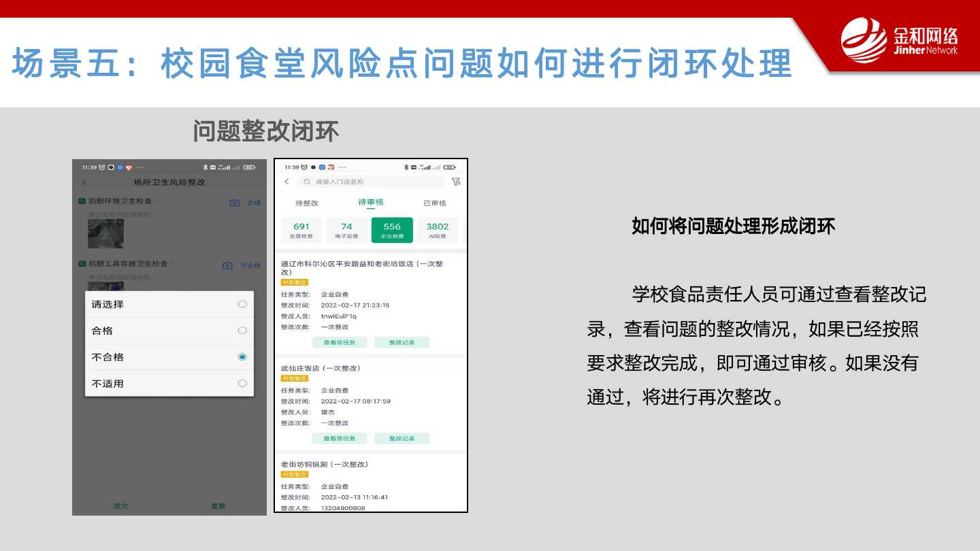980x551 pixels.
Task: Click the 后厨环境卫生检查 item label
Action: (120, 201)
